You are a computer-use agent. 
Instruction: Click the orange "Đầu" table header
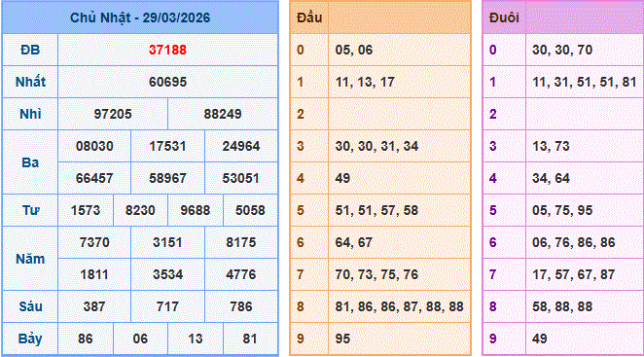pos(309,18)
